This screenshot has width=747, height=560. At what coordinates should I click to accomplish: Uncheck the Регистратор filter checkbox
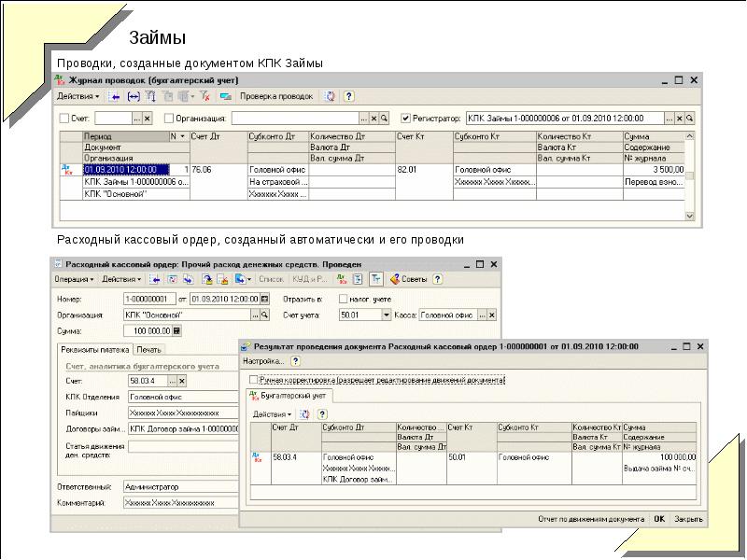coord(405,119)
